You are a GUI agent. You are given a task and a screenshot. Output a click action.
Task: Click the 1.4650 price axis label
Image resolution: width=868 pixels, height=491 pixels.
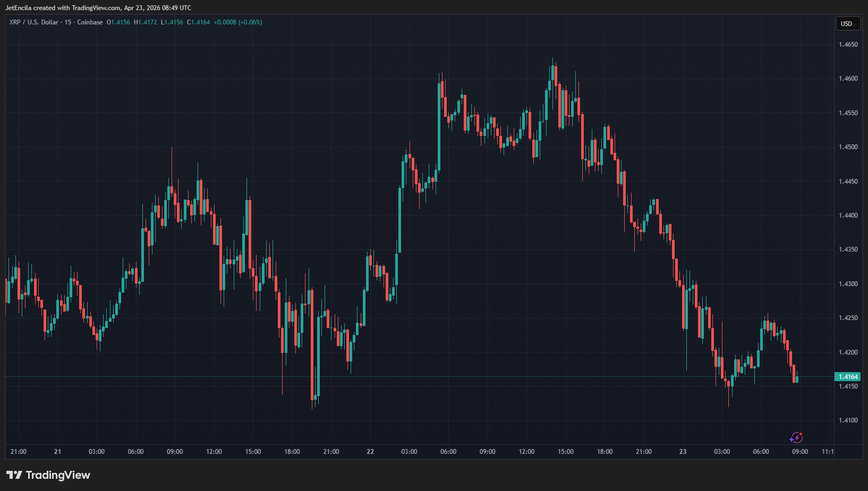point(848,45)
